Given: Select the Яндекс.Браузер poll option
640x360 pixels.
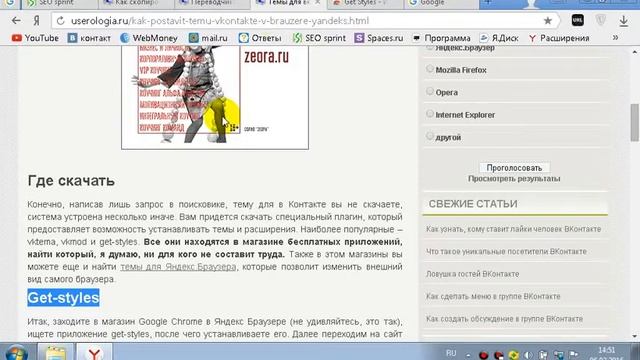Looking at the screenshot, I should [429, 47].
